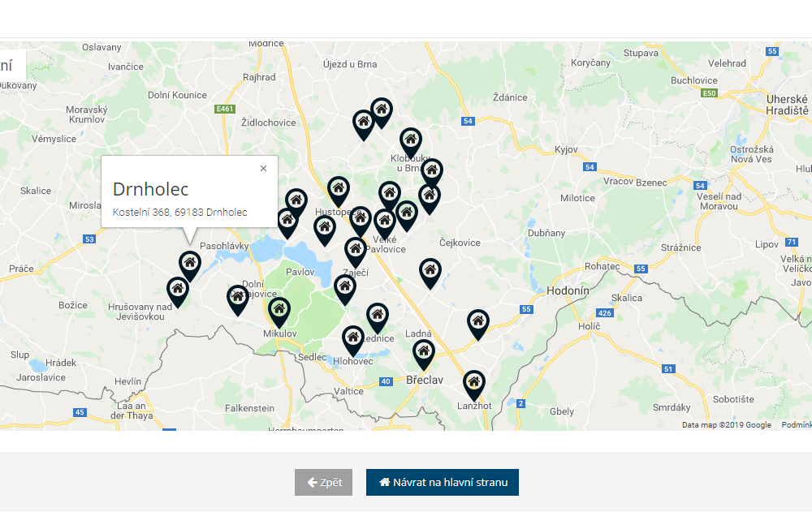Screen dimensions: 812x529
Task: Click the house marker above Břeclav
Action: pos(424,352)
